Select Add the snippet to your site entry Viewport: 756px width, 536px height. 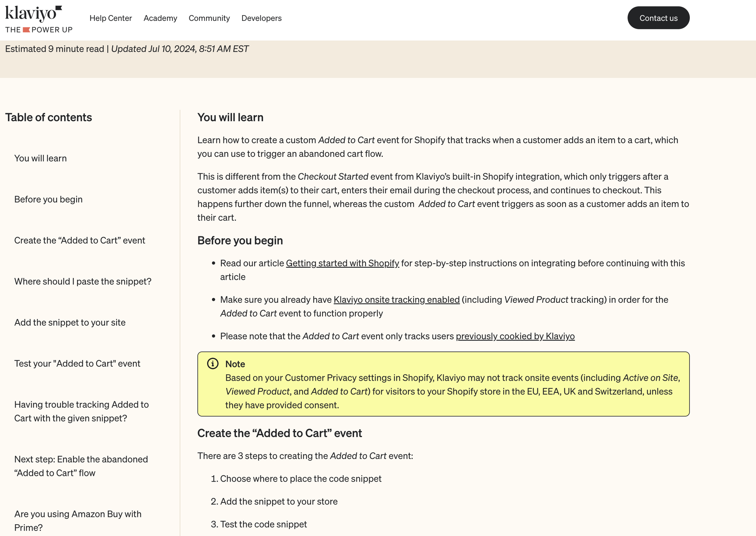[x=70, y=322]
